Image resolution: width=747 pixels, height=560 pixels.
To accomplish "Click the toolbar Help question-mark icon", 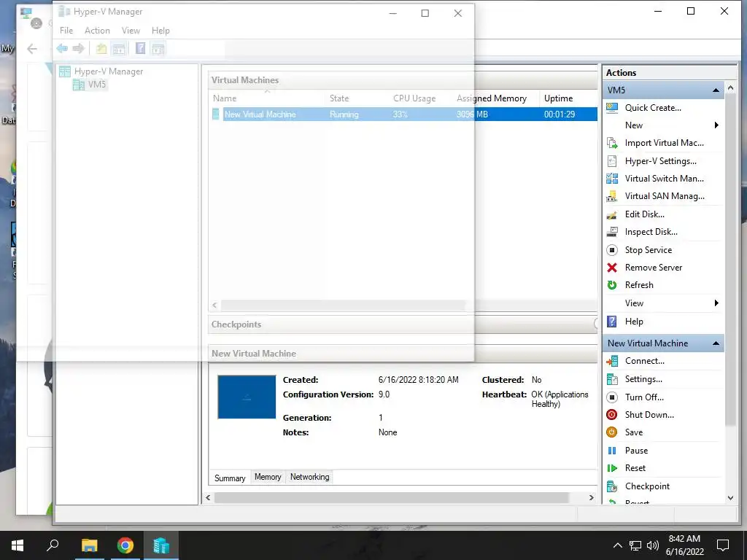I will coord(141,49).
